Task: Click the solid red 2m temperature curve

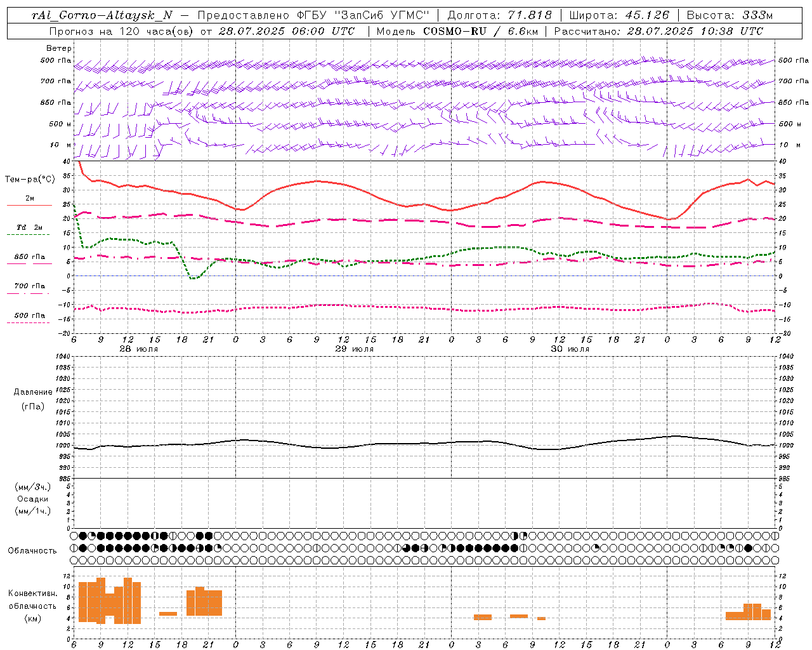Action: point(317,182)
